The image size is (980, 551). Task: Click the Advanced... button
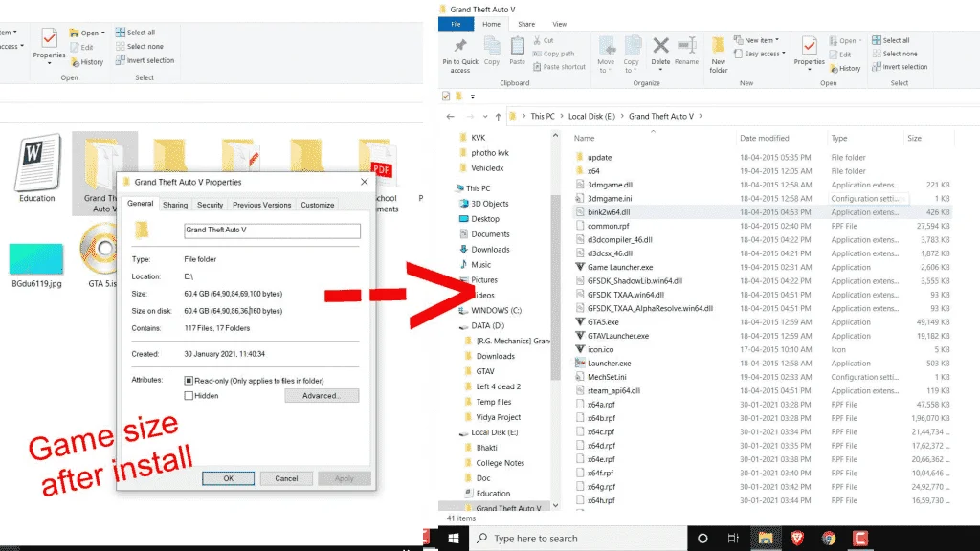click(x=322, y=395)
